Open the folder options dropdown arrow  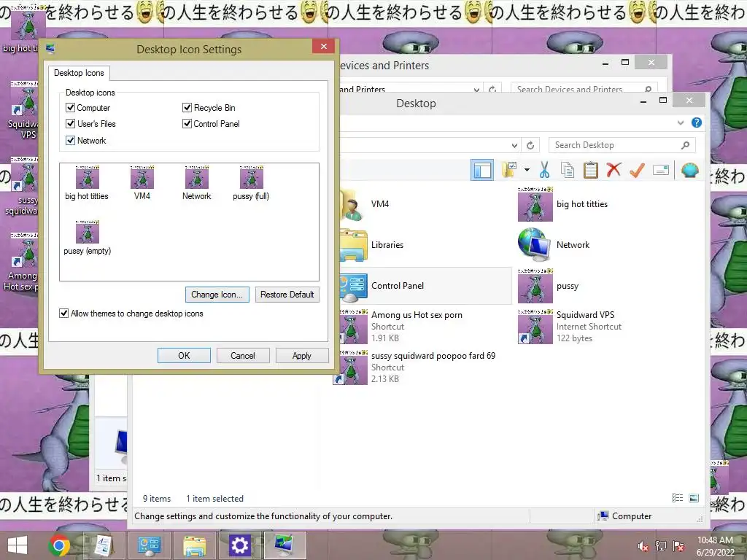pos(527,170)
